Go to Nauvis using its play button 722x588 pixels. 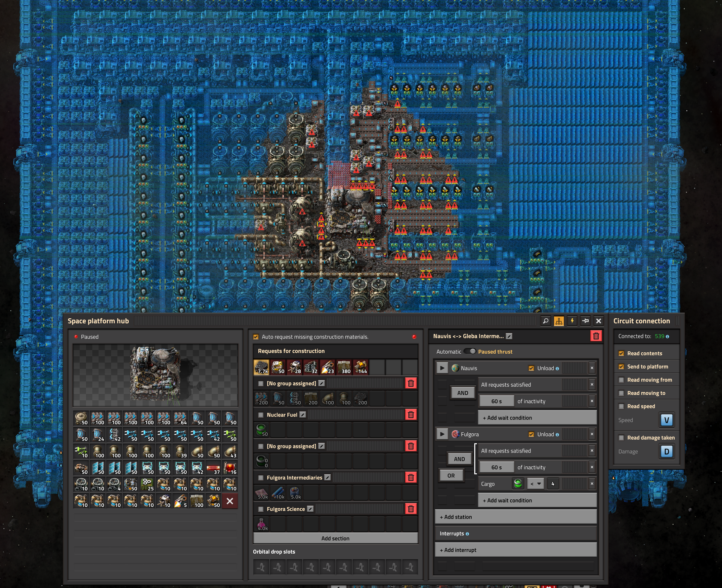[x=442, y=368]
